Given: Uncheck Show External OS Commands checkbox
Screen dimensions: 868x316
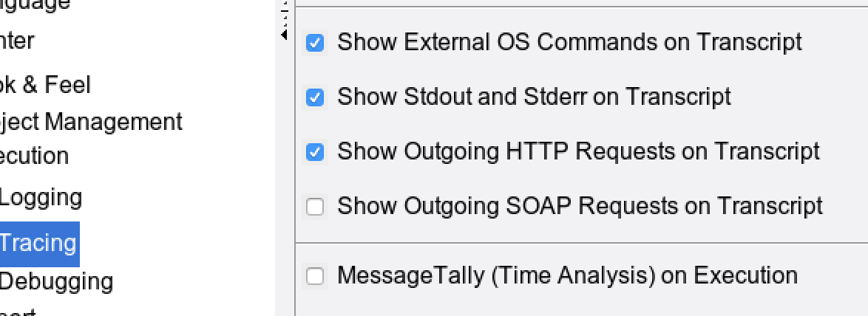Looking at the screenshot, I should (x=315, y=43).
